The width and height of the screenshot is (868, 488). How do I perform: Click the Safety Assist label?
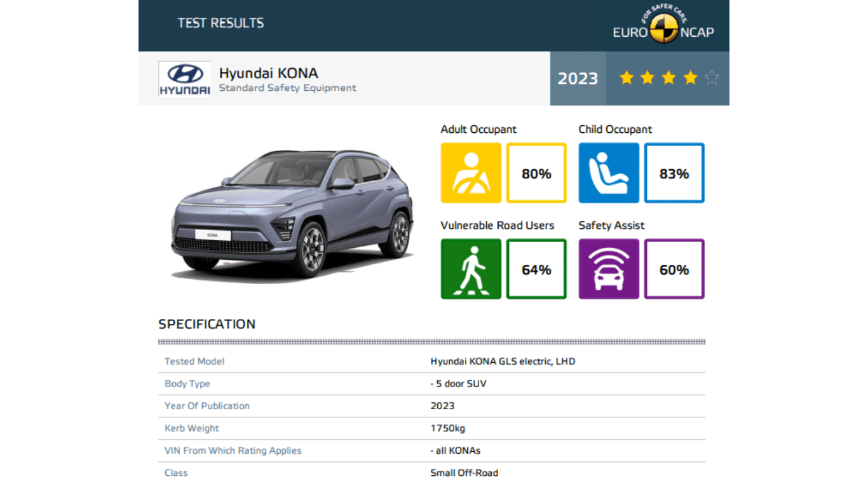(611, 226)
